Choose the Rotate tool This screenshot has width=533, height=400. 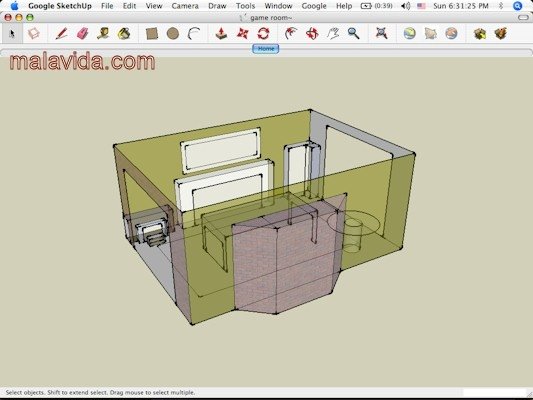point(263,34)
